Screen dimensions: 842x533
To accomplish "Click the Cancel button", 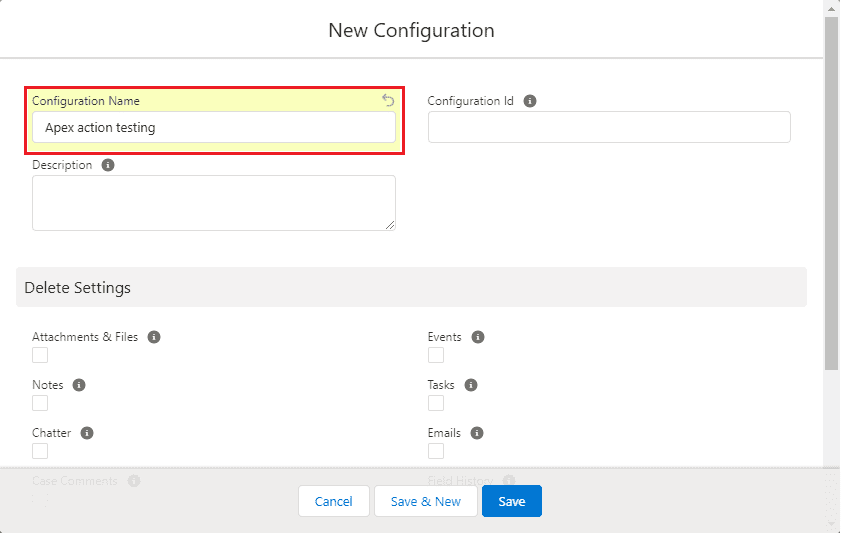I will click(333, 501).
